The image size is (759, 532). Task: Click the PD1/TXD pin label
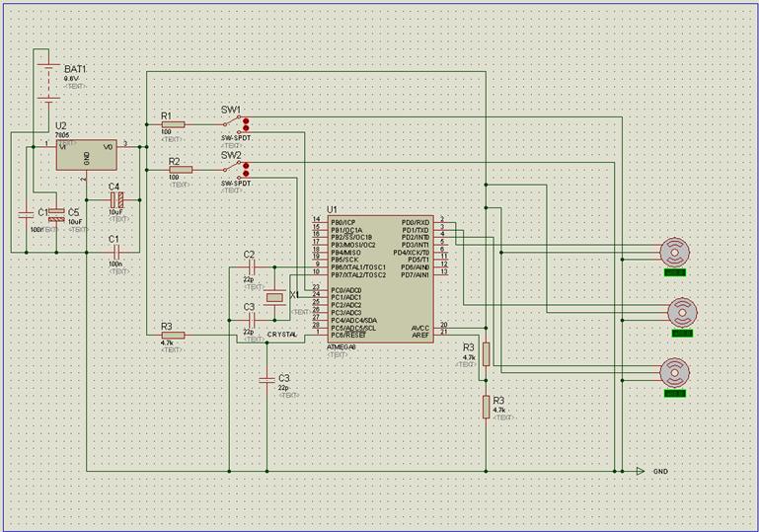pos(416,230)
